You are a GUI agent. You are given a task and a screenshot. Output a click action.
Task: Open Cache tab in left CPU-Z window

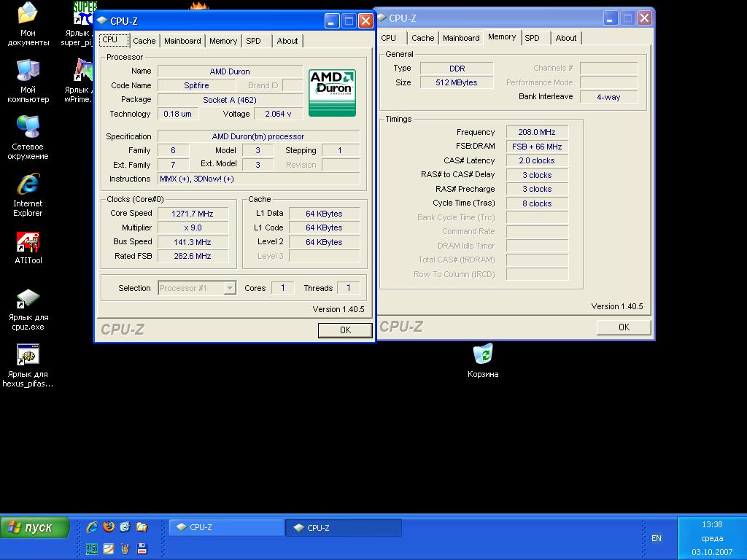144,41
